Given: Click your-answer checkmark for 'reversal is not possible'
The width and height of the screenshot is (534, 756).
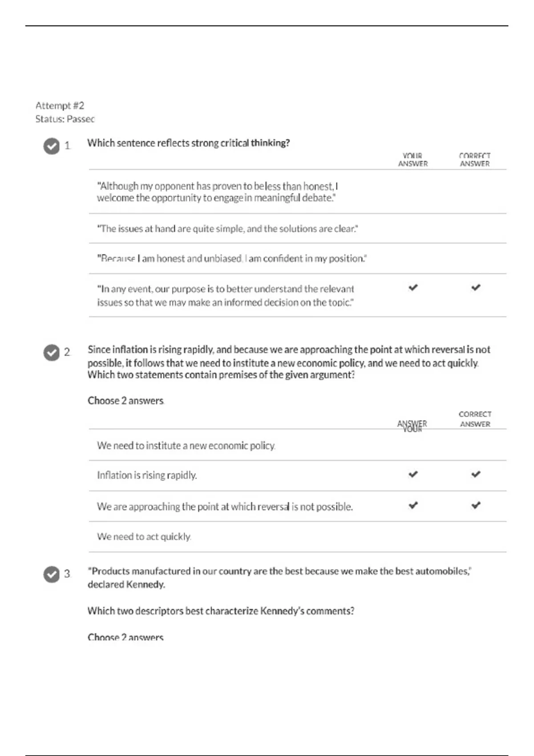Looking at the screenshot, I should [x=413, y=505].
